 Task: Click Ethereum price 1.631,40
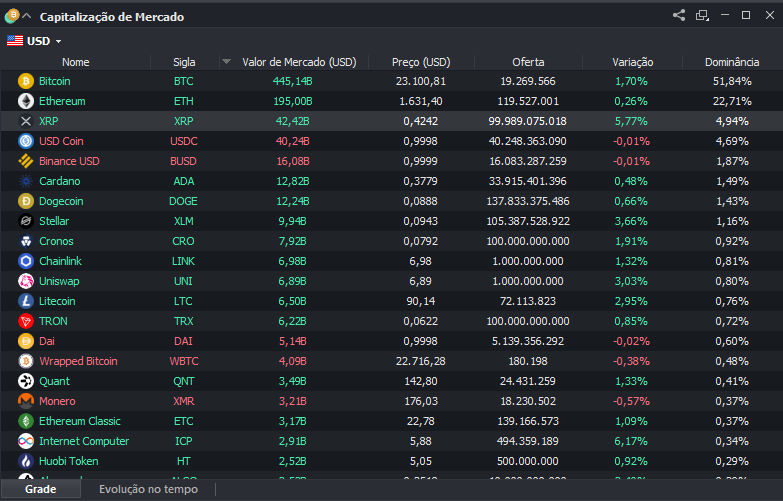[420, 101]
